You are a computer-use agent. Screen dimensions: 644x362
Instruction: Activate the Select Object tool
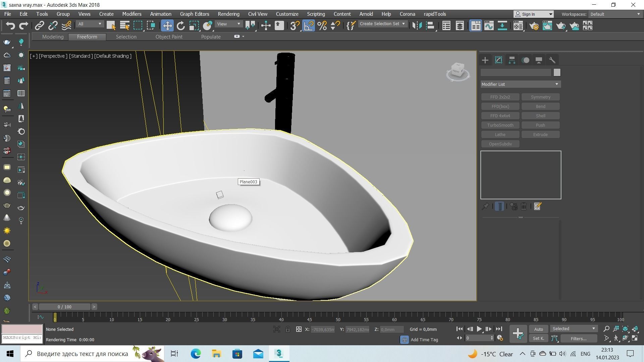(x=111, y=25)
